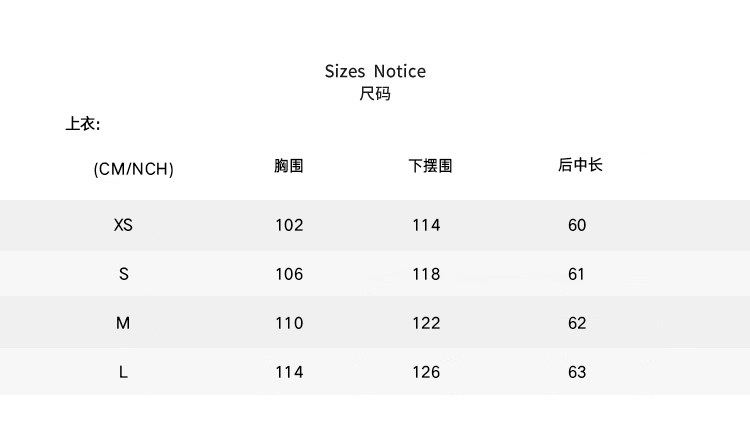Viewport: 750px width, 439px height.
Task: Click the 114 hem value in XS row
Action: [426, 225]
